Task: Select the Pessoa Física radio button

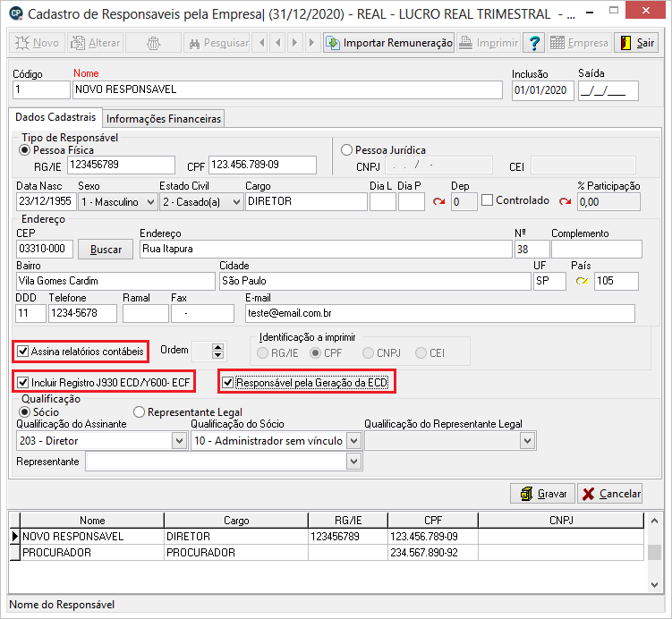Action: tap(25, 150)
